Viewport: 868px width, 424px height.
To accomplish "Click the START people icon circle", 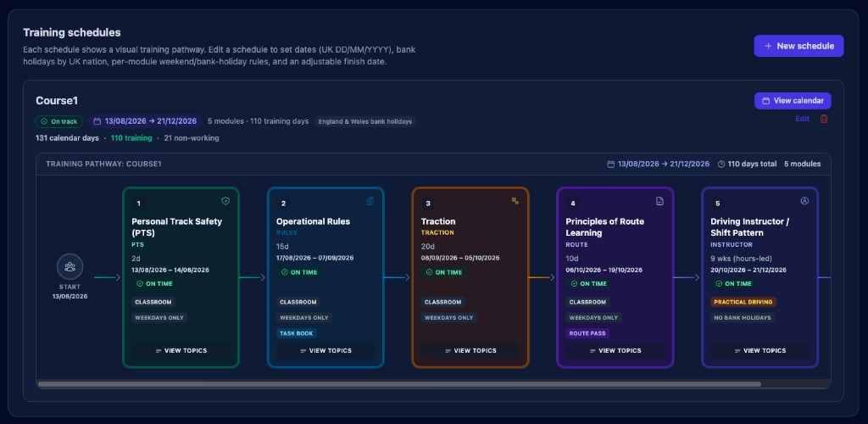I will pyautogui.click(x=70, y=267).
